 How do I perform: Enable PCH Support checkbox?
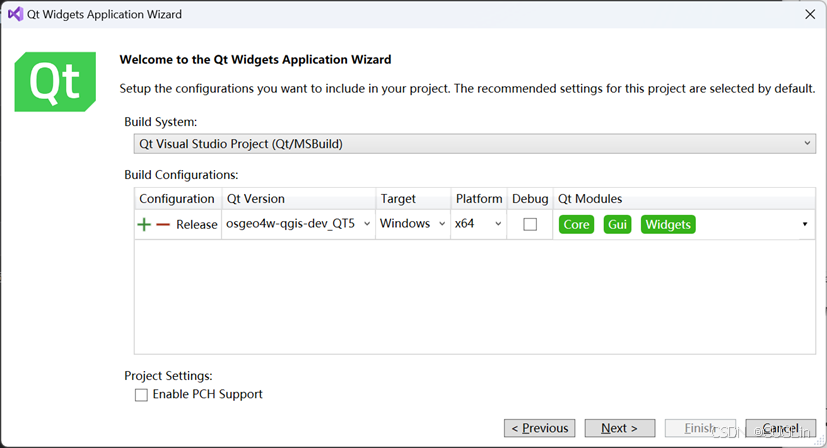141,395
